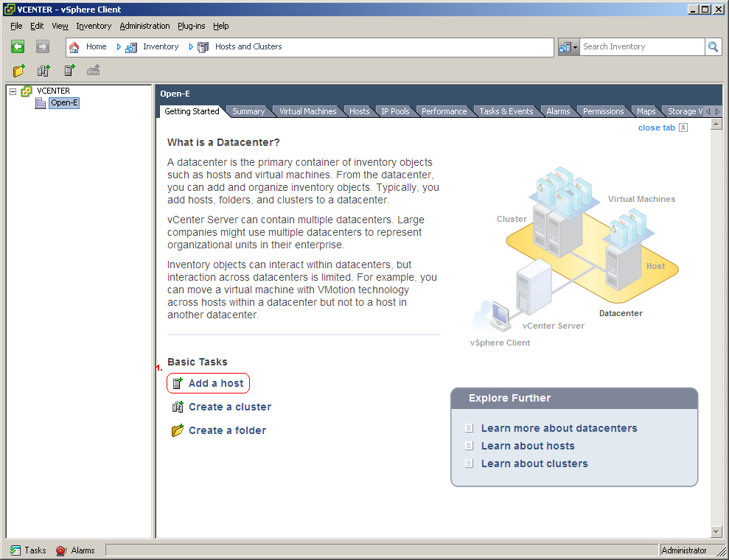
Task: Click document icon beside Learn about hosts
Action: [469, 446]
